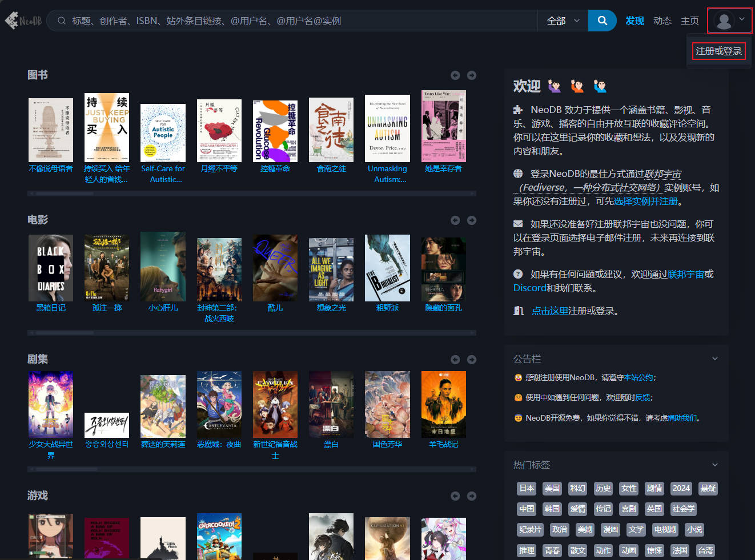The image size is (755, 560).
Task: Select 注册或登录 from the menu
Action: [718, 51]
